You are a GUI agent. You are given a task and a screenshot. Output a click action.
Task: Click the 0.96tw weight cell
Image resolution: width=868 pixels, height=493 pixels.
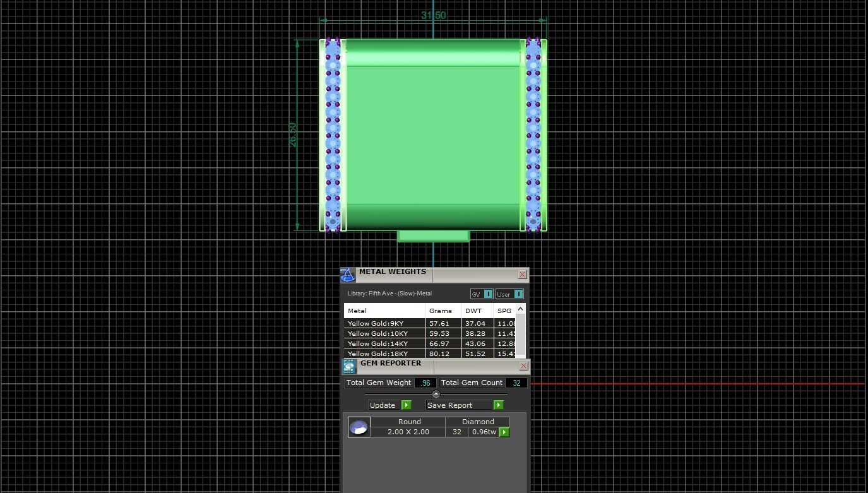(484, 432)
